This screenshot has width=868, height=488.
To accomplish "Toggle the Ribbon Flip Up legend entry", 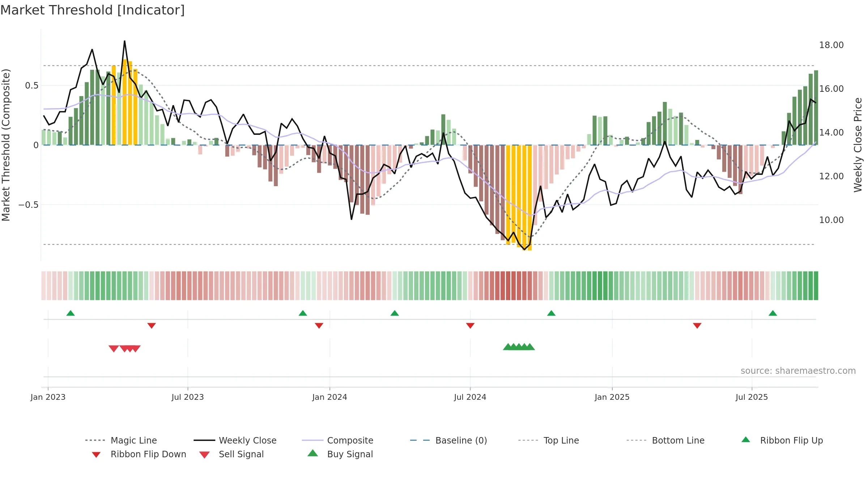I will 782,440.
